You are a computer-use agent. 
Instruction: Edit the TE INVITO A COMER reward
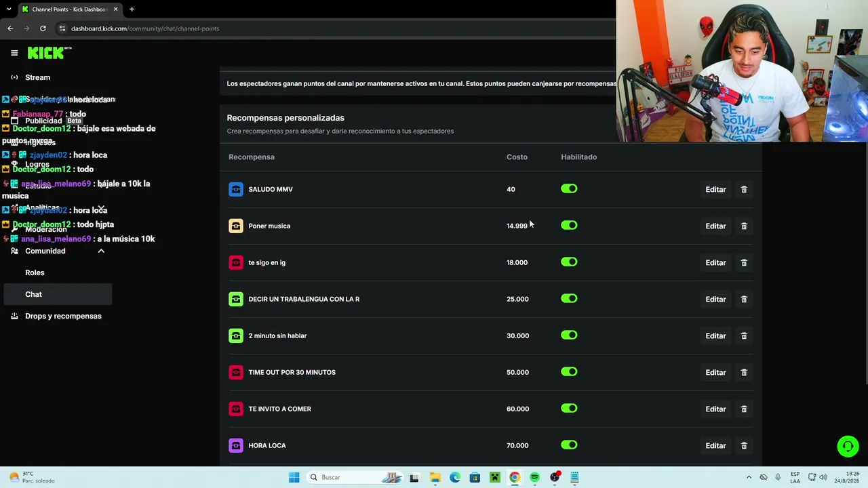click(x=715, y=409)
